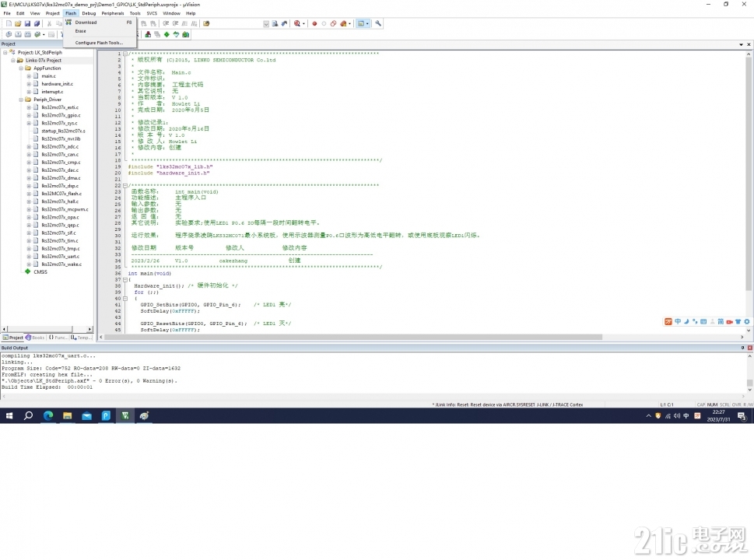Image resolution: width=754 pixels, height=560 pixels.
Task: Collapse the Linko 07x Project node
Action: click(x=13, y=61)
